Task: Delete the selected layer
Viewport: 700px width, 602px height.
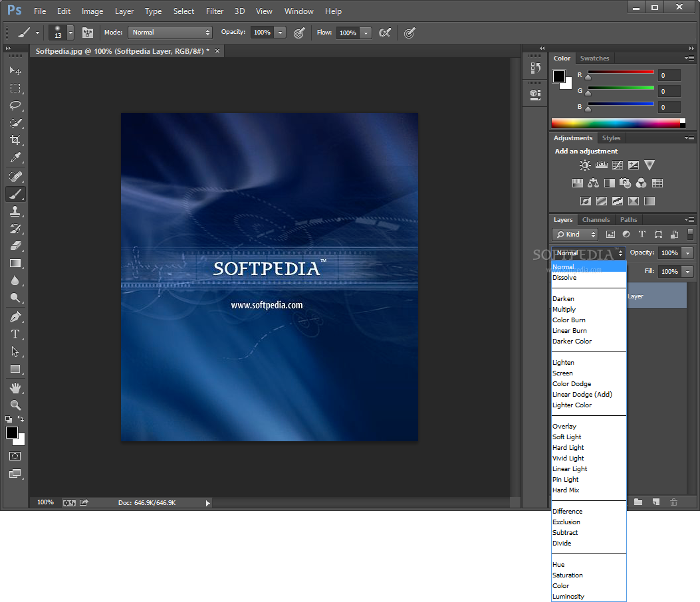Action: (x=673, y=502)
